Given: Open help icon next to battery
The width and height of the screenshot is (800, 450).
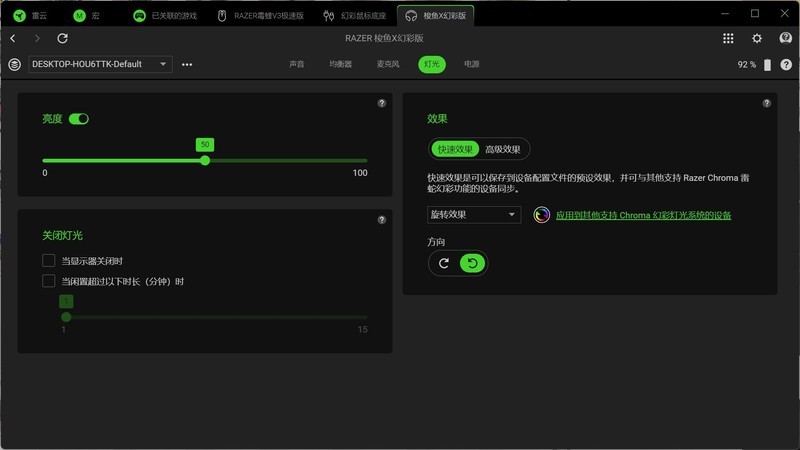Looking at the screenshot, I should (786, 64).
